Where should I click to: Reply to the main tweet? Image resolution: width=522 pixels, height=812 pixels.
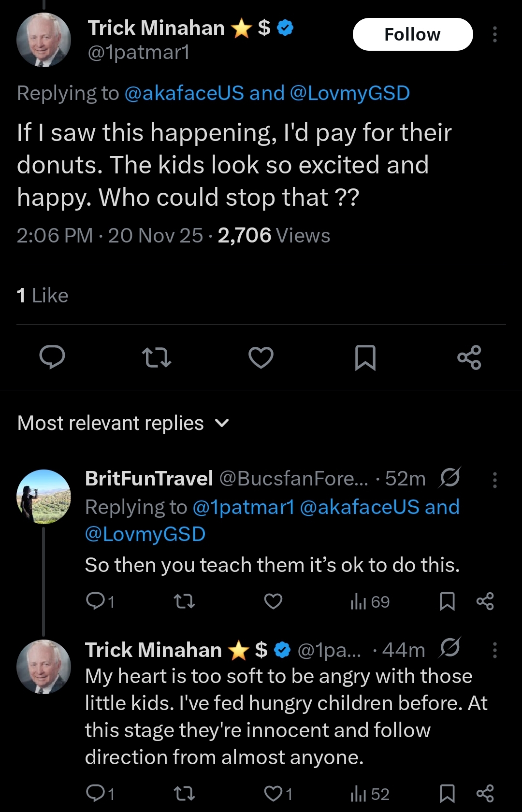point(52,357)
